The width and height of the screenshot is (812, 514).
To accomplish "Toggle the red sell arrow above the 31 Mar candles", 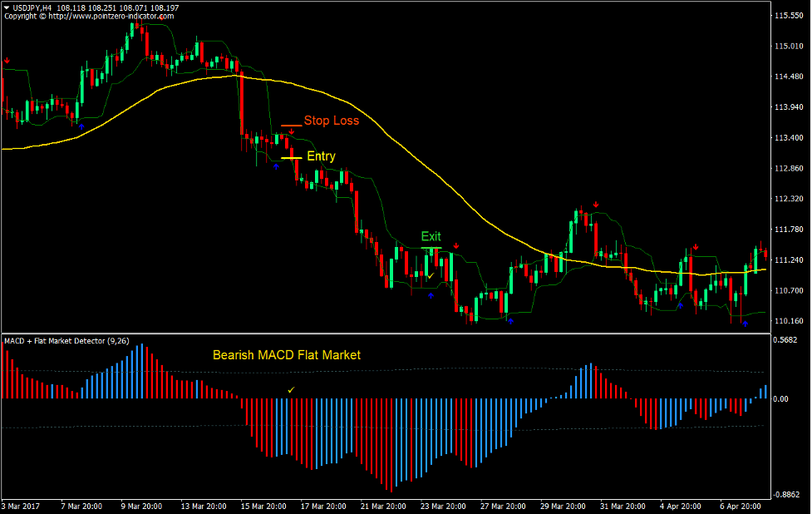I will (x=696, y=246).
